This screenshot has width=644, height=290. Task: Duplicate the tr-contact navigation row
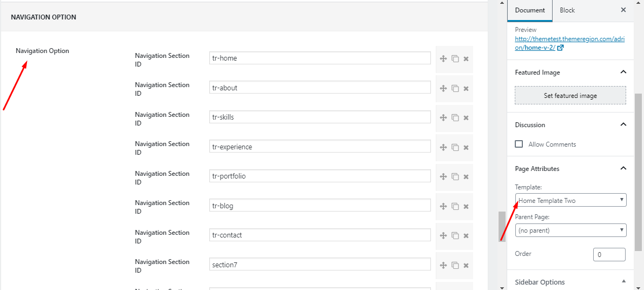coord(455,235)
